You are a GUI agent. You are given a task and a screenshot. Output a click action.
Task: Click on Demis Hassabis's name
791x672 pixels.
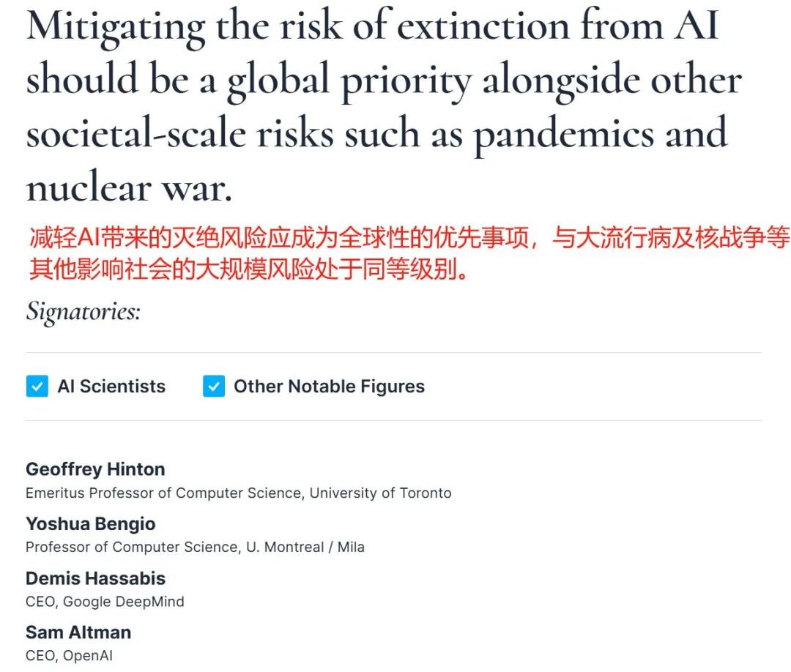pos(95,578)
